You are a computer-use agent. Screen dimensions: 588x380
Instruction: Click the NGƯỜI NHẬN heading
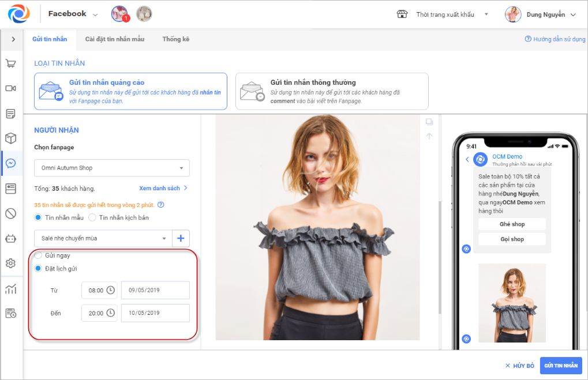57,130
